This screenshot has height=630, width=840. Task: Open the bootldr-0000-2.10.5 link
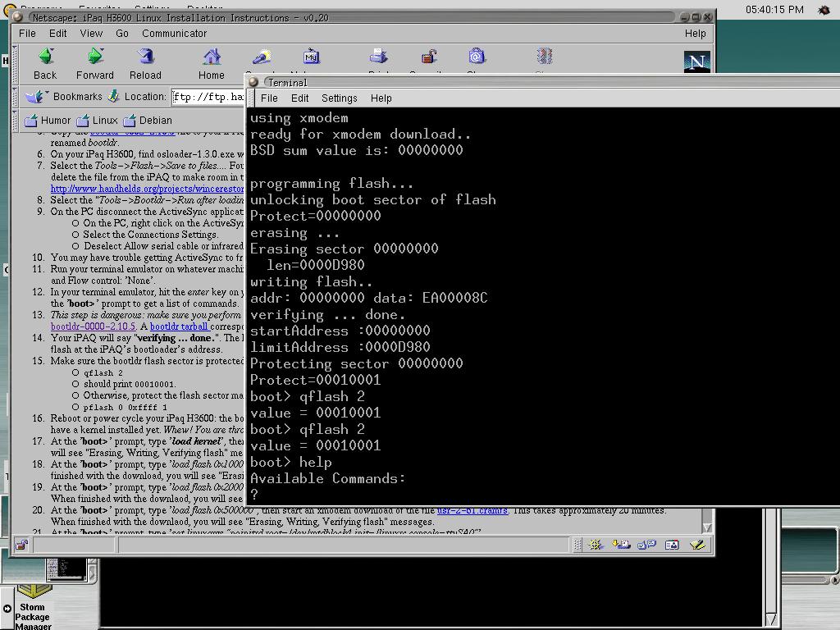(94, 326)
